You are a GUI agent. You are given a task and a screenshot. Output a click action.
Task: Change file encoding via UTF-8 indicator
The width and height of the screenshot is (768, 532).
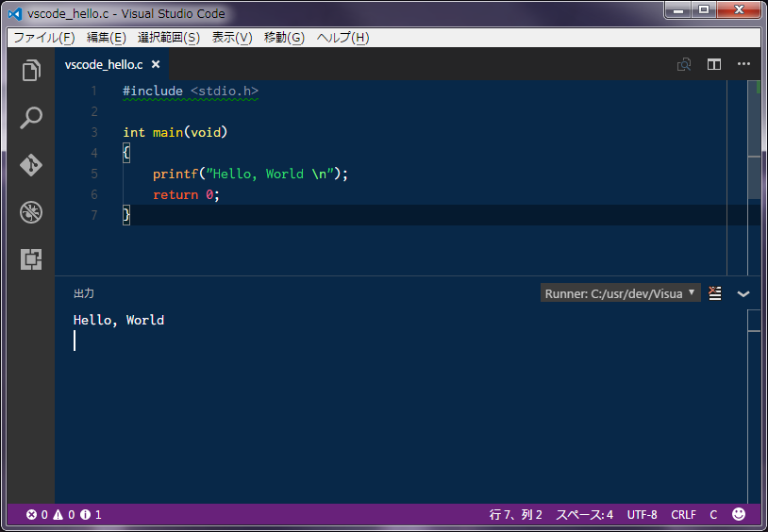tap(642, 515)
